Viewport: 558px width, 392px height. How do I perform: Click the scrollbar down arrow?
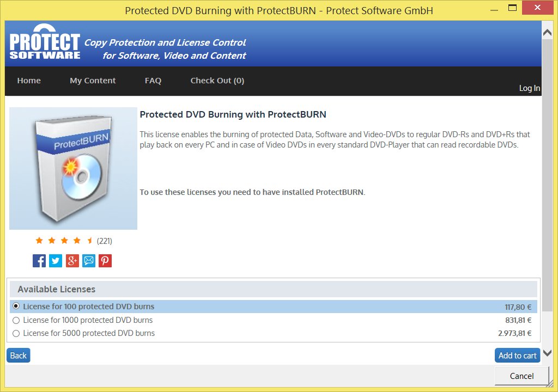pyautogui.click(x=547, y=353)
